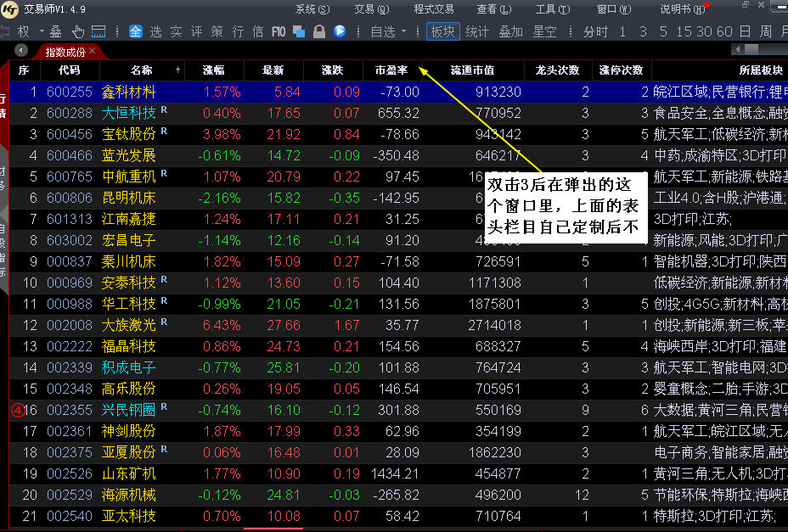Image resolution: width=788 pixels, height=532 pixels.
Task: Switch to the 指数成份 tab
Action: click(x=68, y=50)
